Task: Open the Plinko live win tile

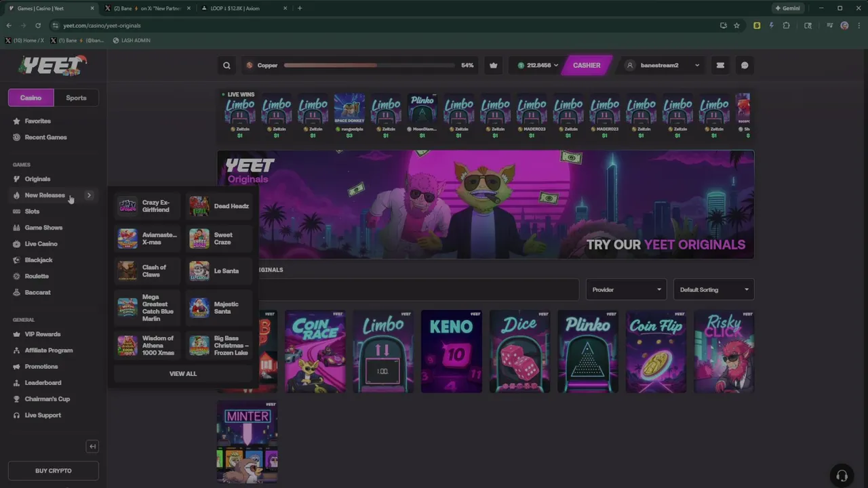Action: (422, 117)
